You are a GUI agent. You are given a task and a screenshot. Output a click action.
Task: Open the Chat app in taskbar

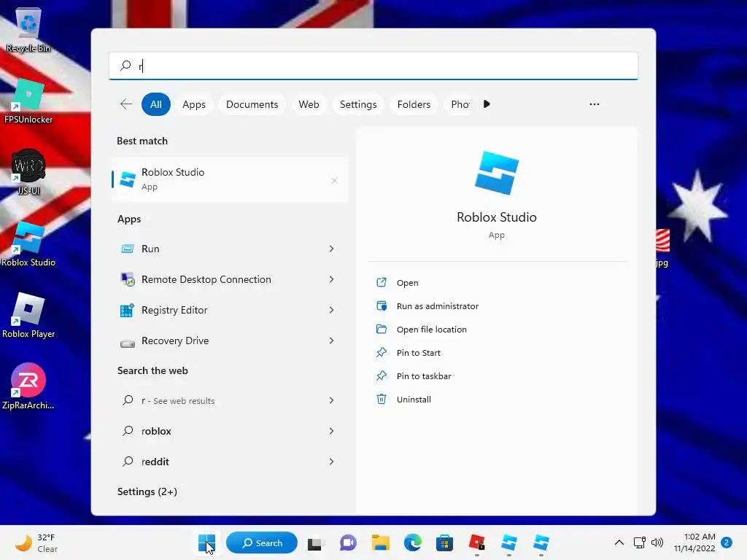click(348, 542)
